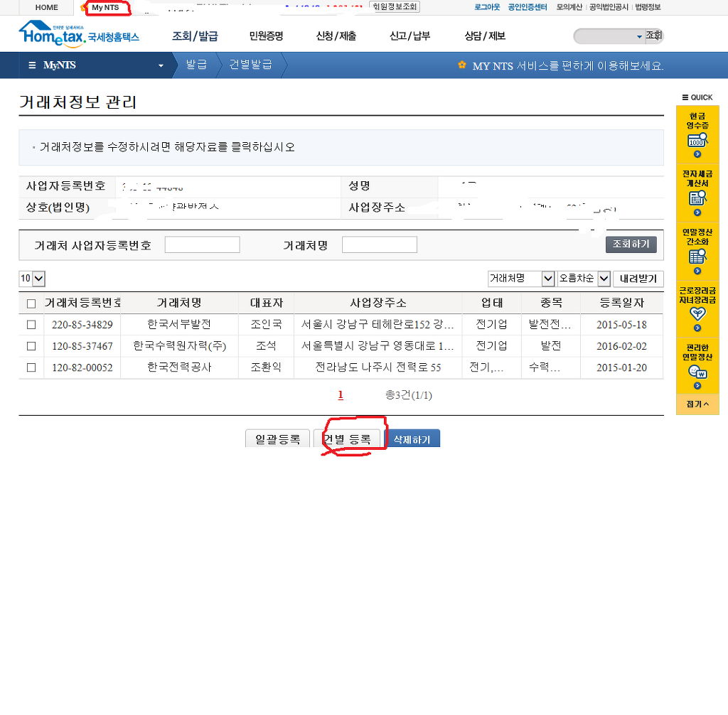Open the 법령정보 link

tap(648, 7)
